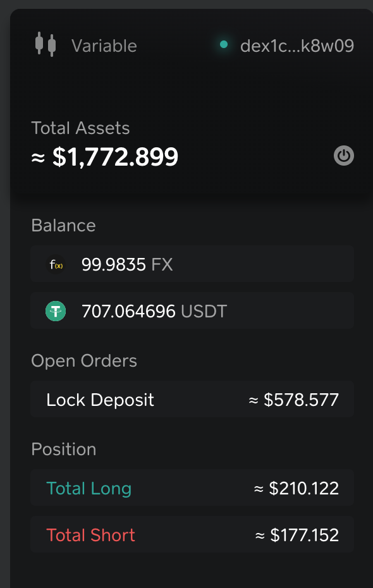Click the $177.152 short value

(x=305, y=535)
